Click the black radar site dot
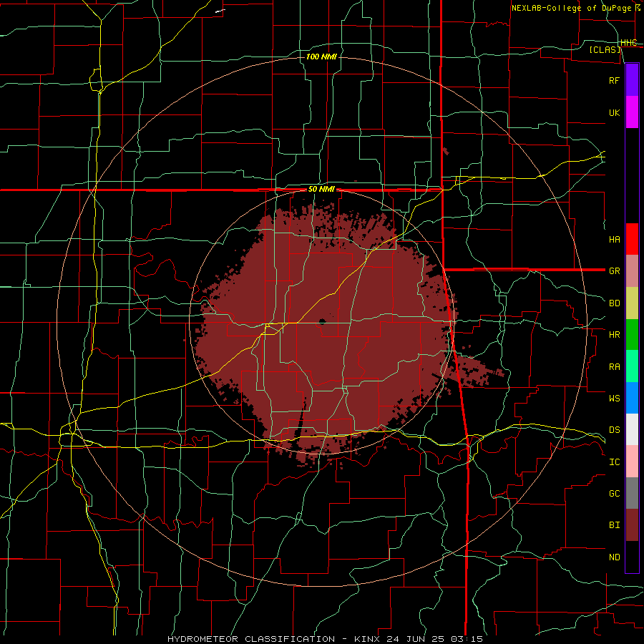The height and width of the screenshot is (644, 644). click(322, 321)
